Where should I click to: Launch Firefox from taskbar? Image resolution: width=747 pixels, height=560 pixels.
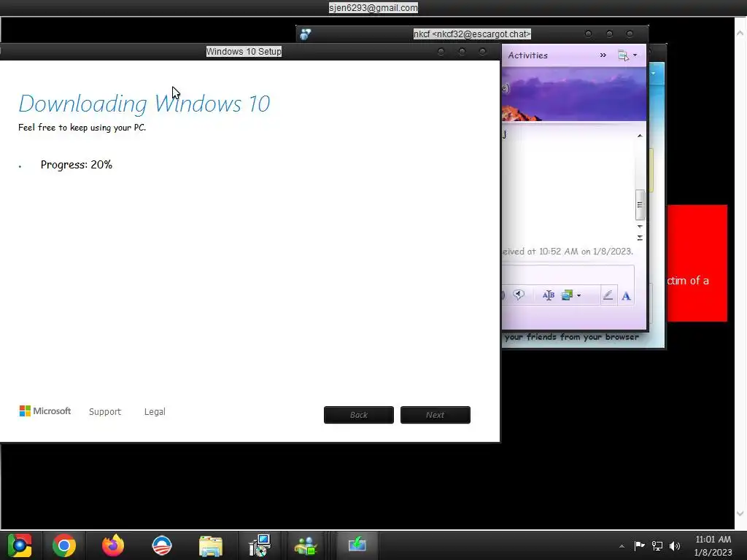tap(113, 545)
